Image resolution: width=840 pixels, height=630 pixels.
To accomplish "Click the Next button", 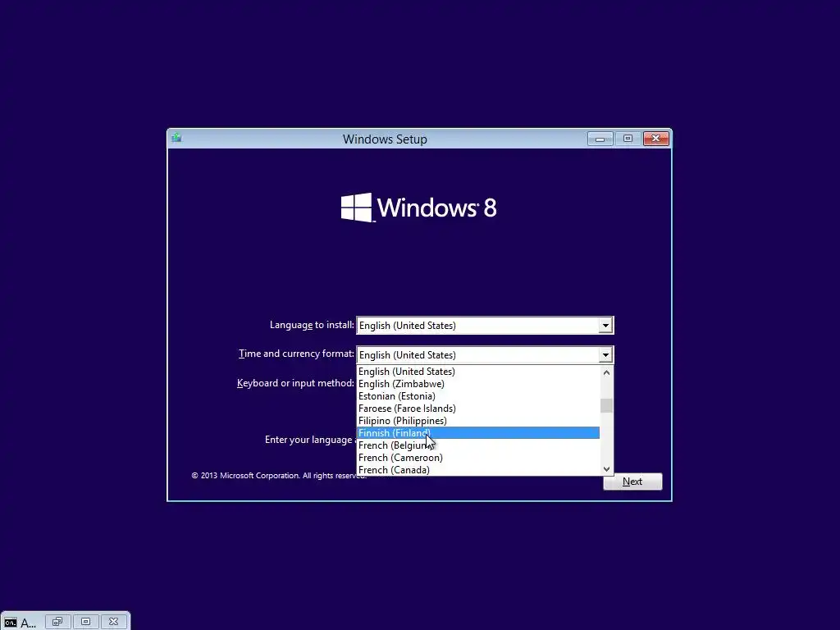I will [x=632, y=481].
